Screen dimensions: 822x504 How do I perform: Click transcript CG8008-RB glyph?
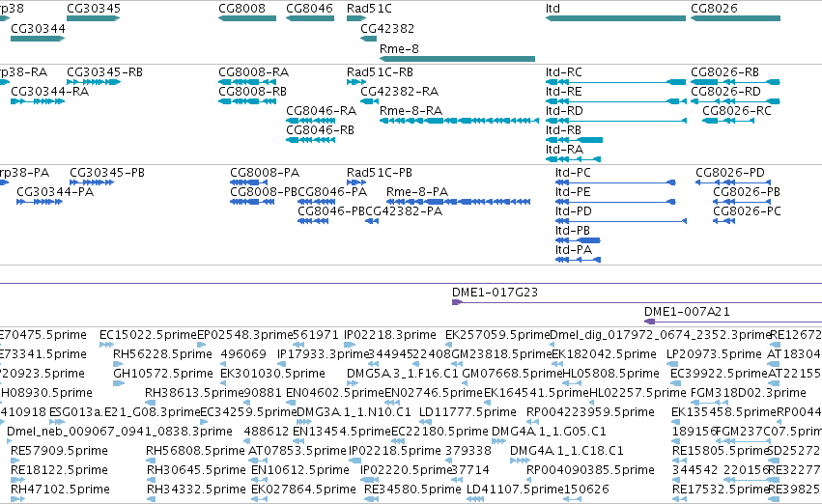point(247,101)
